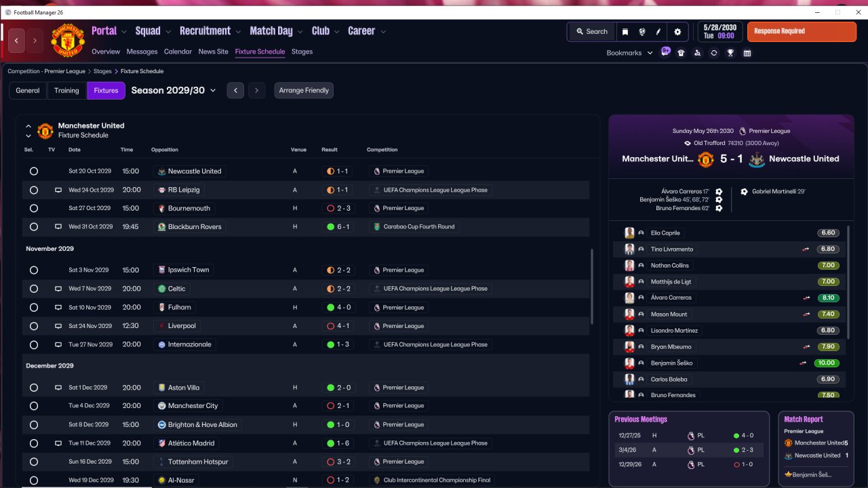Open the Messages sub-tab
The image size is (868, 488).
[142, 52]
